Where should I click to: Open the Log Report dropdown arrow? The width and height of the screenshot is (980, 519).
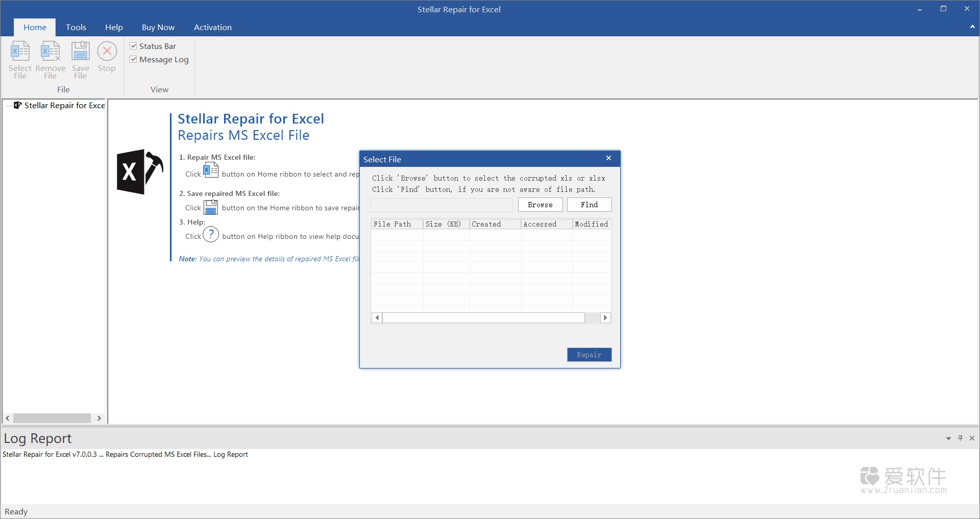pos(948,438)
